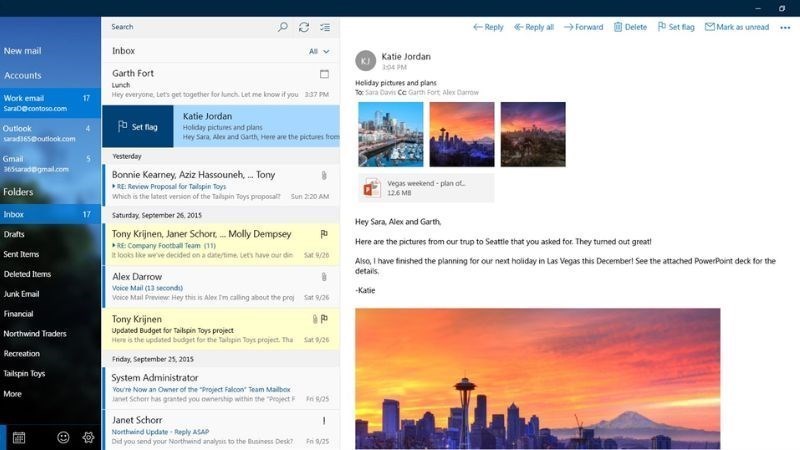Viewport: 800px width, 450px height.
Task: Open settings via the gear icon
Action: point(88,437)
